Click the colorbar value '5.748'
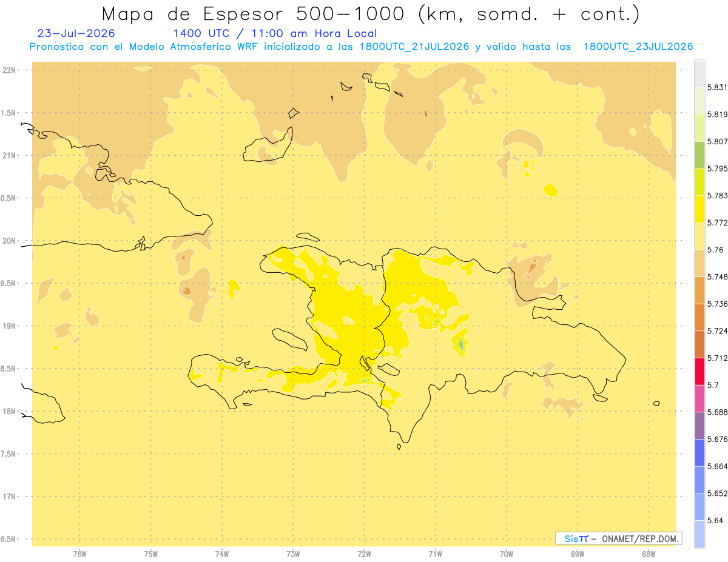The image size is (728, 562). [718, 276]
